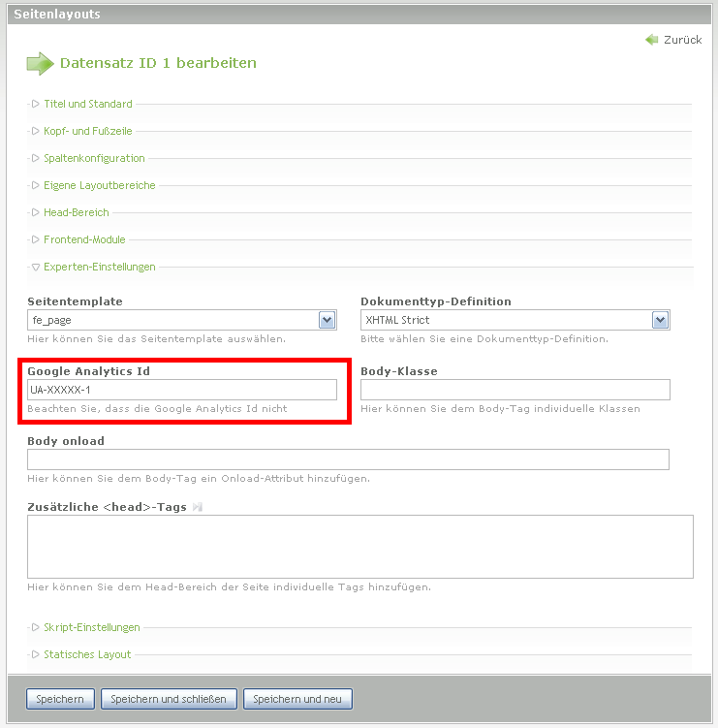
Task: Expand the Kopf- und Fußzeile section
Action: click(87, 131)
